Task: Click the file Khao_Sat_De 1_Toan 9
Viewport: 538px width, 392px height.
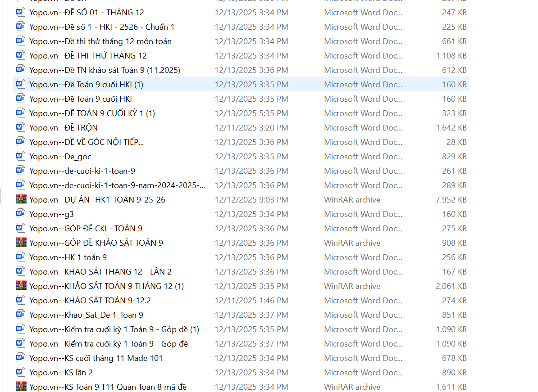Action: (x=86, y=315)
